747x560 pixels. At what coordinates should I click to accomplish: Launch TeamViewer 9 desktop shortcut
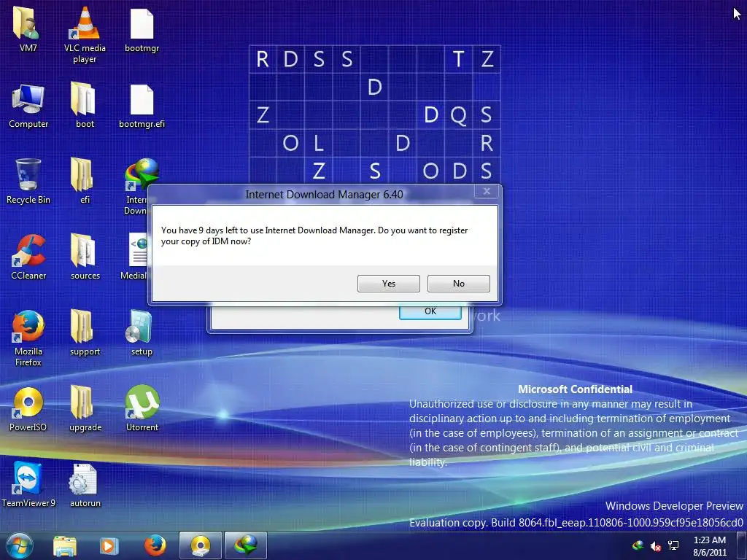point(28,484)
